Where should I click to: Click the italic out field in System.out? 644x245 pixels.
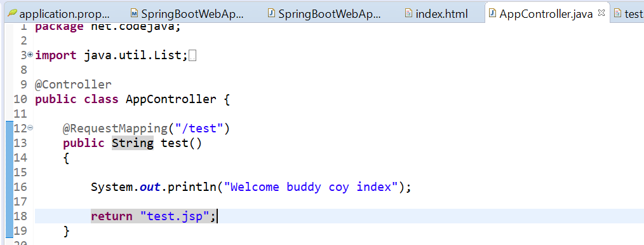point(151,187)
